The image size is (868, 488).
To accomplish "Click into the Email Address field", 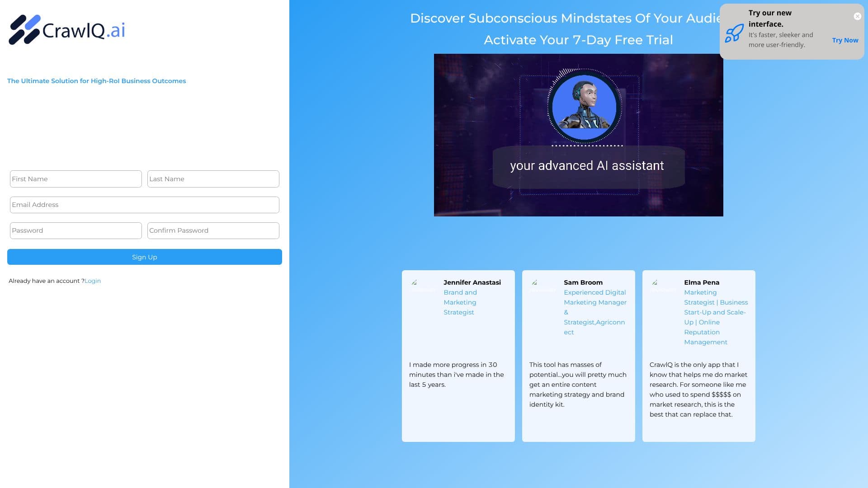I will [145, 205].
